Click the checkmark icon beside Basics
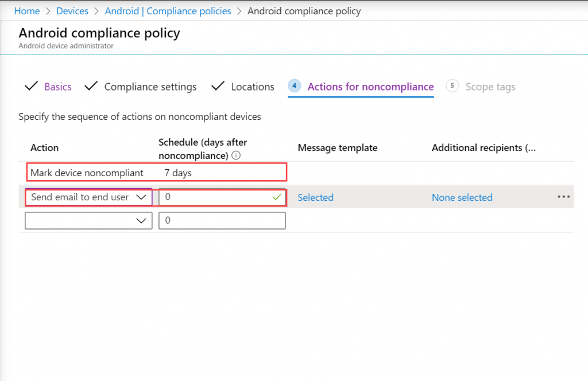 [32, 86]
